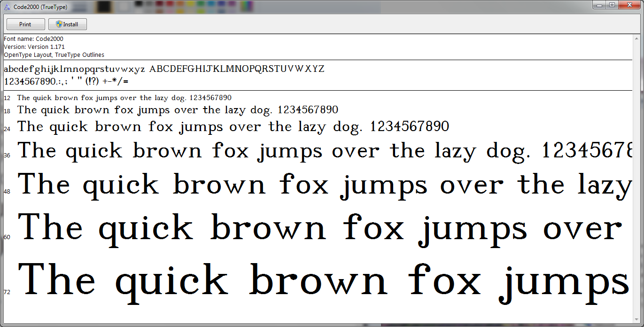644x327 pixels.
Task: Click the shield icon on Install button
Action: pyautogui.click(x=59, y=24)
